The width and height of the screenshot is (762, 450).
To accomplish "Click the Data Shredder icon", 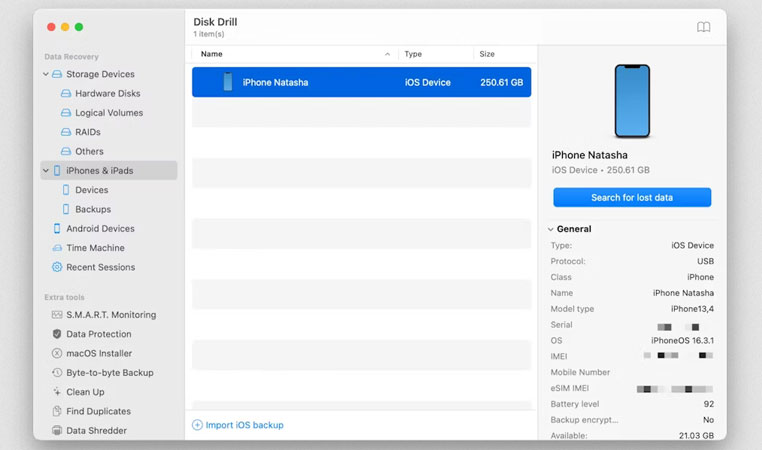I will coord(57,431).
